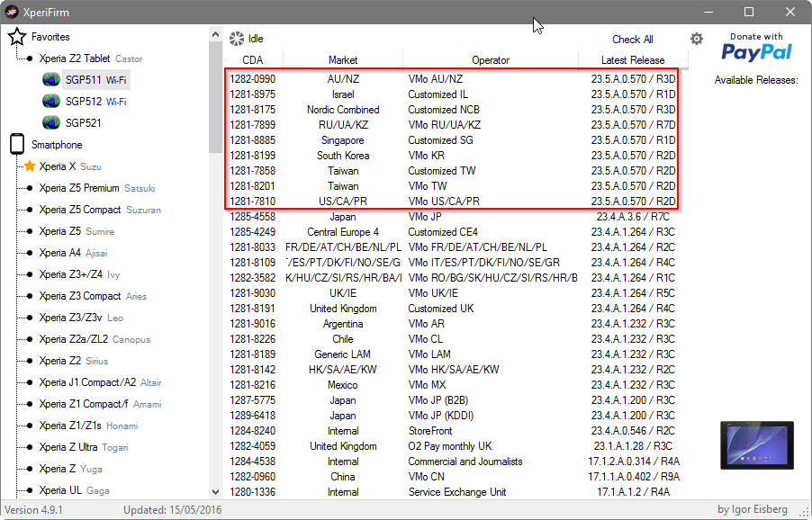Expand Xperia J1 Compact/A2 Altair

point(101,382)
